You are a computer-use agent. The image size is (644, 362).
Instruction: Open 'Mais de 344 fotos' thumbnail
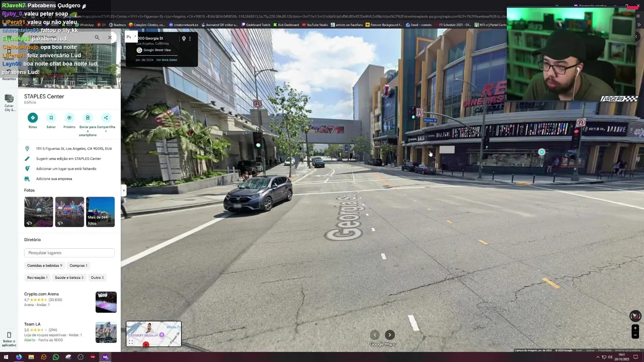coord(100,212)
